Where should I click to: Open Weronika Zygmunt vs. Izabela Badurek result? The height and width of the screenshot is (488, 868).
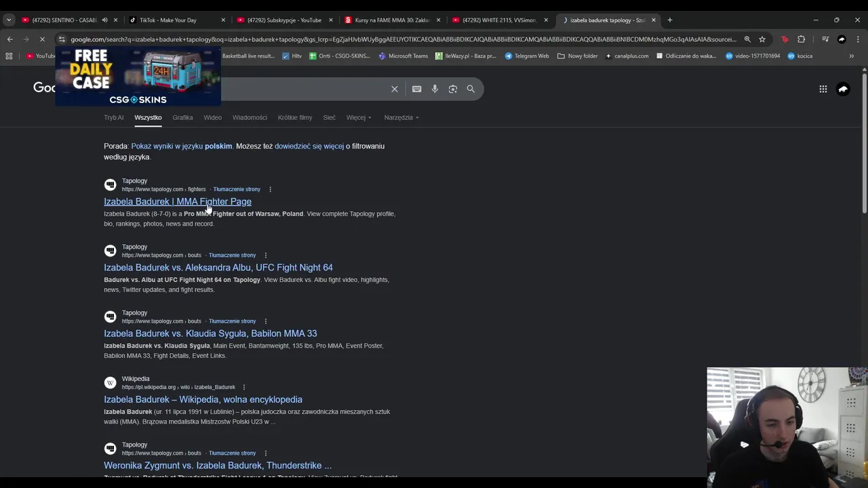tap(218, 466)
